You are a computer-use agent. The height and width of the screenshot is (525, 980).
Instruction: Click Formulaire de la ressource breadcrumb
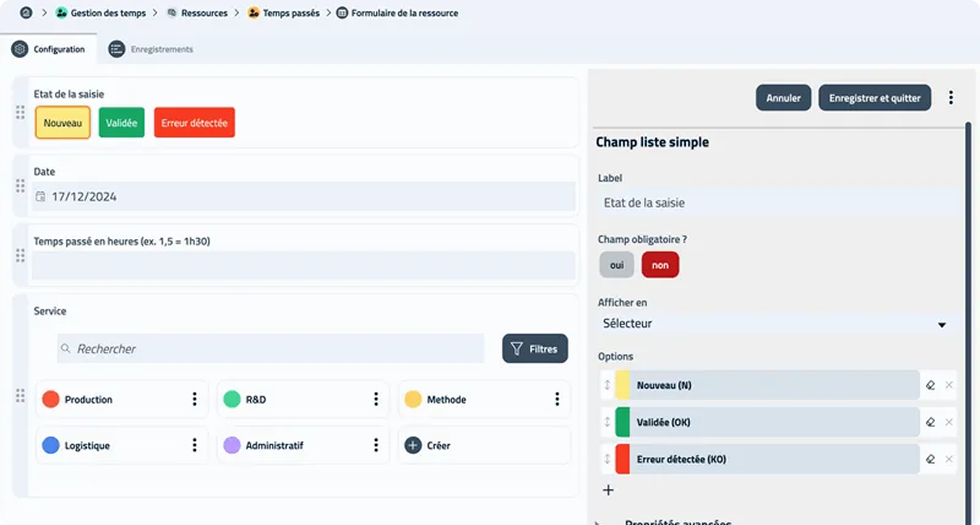point(398,13)
